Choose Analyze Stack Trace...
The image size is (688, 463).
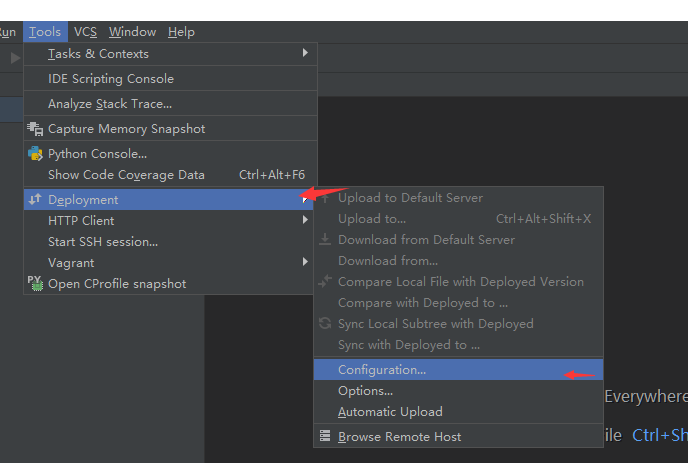point(170,104)
